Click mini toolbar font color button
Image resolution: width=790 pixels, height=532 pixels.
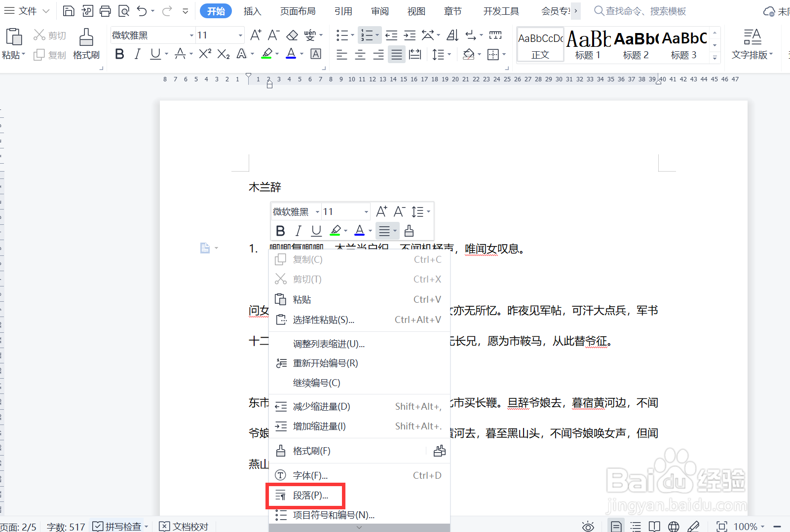tap(360, 230)
